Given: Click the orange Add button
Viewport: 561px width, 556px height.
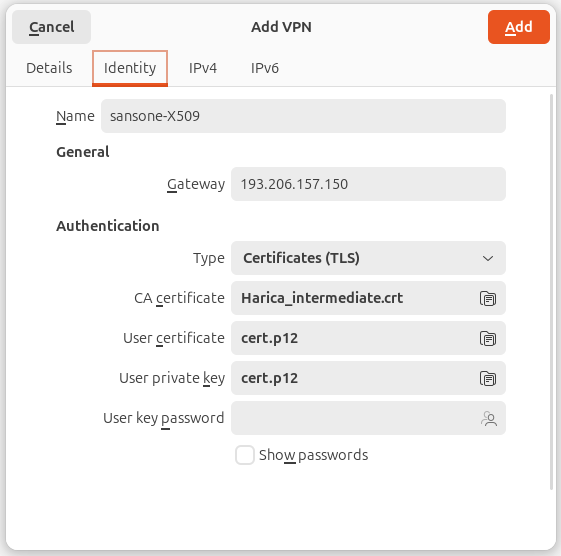Looking at the screenshot, I should tap(519, 27).
